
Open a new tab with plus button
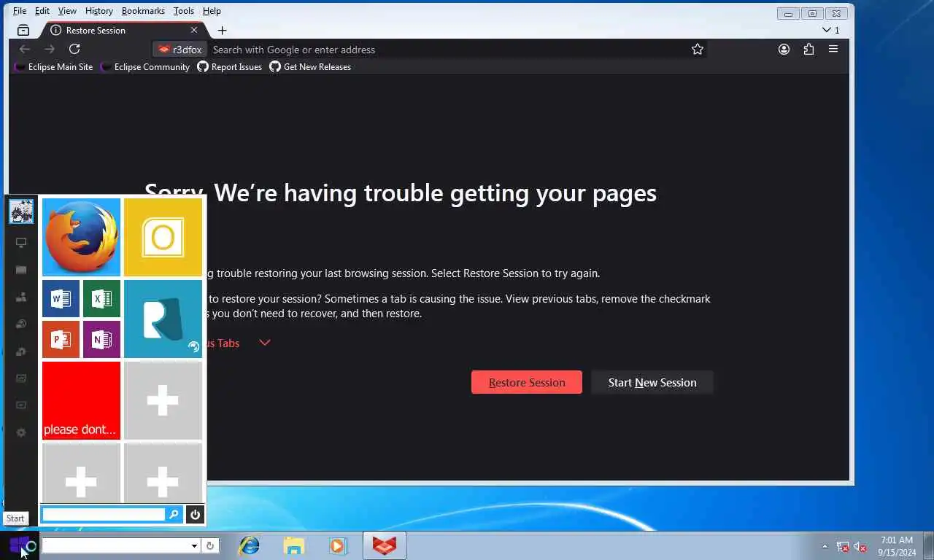tap(222, 30)
